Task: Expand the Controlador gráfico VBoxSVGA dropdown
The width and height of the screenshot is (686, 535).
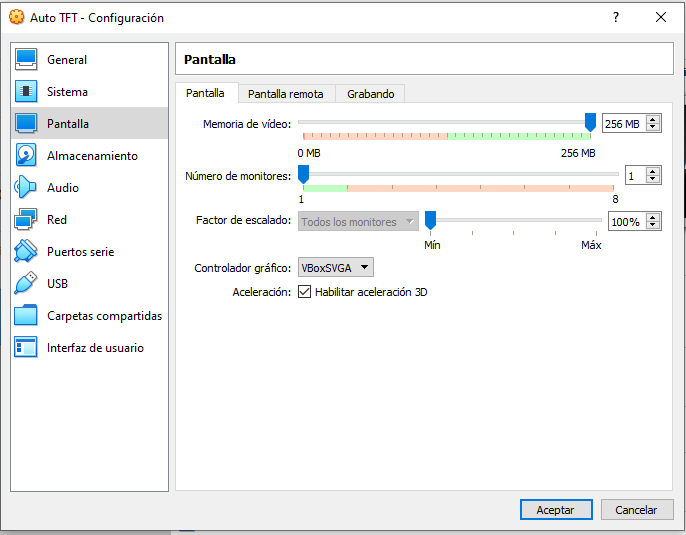Action: [336, 267]
